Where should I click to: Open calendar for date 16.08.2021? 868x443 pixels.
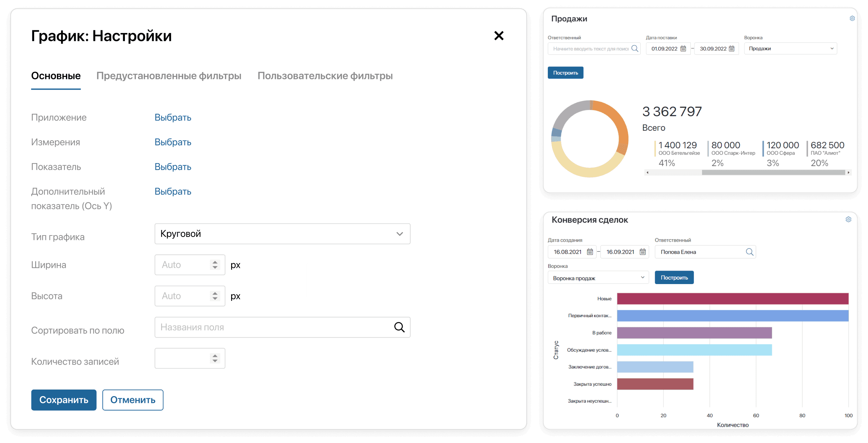(590, 252)
